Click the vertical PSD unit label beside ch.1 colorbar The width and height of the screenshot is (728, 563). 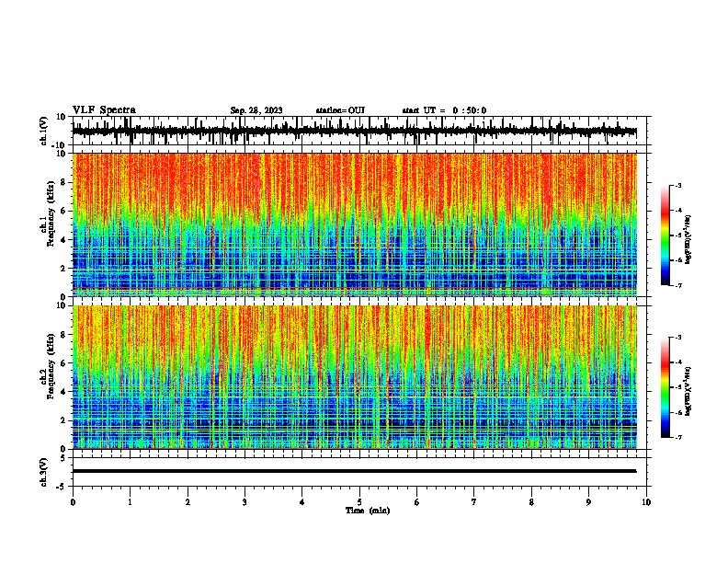click(x=688, y=240)
